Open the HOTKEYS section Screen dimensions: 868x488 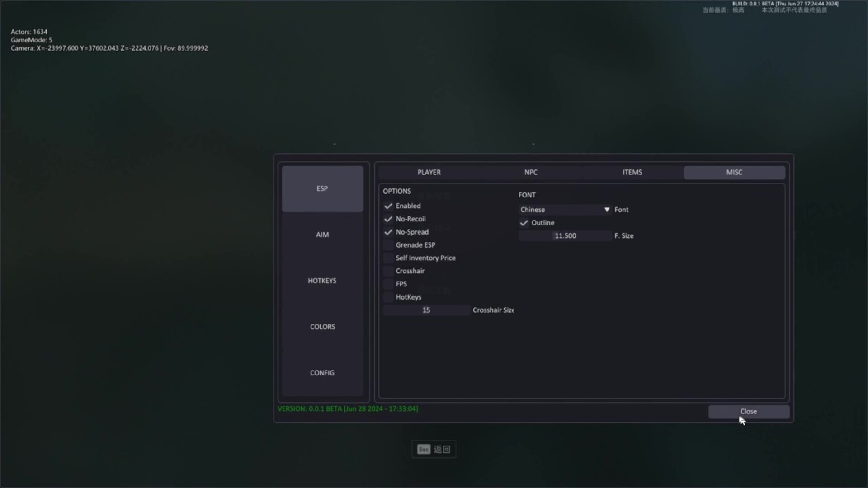[322, 280]
